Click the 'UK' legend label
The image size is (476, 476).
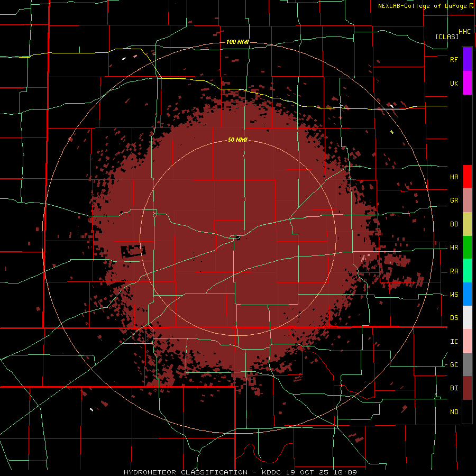[454, 83]
